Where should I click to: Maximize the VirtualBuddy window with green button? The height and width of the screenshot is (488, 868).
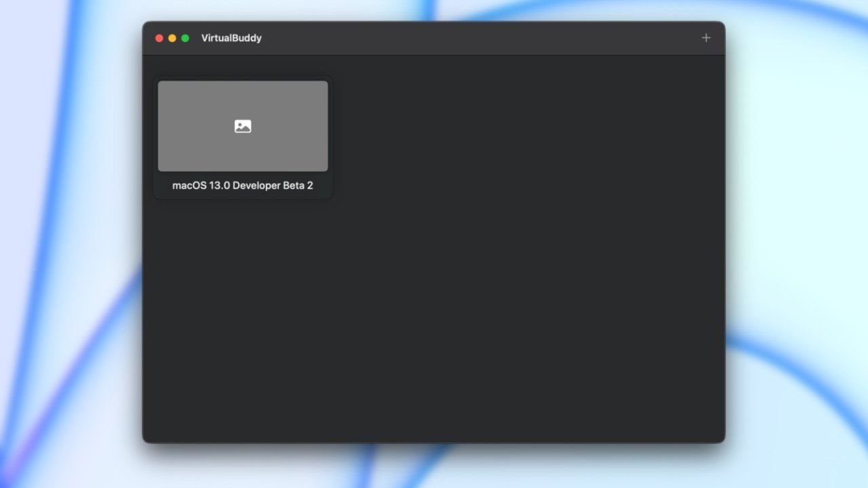(x=185, y=38)
